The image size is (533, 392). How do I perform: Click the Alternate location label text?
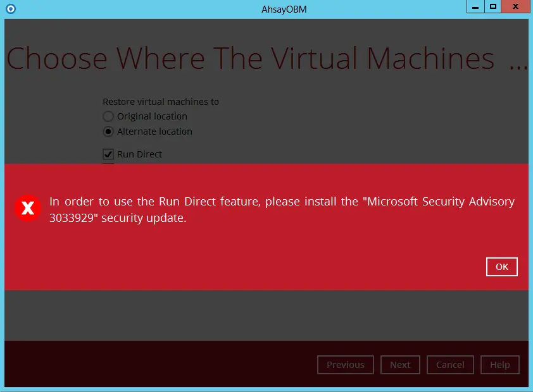[154, 132]
